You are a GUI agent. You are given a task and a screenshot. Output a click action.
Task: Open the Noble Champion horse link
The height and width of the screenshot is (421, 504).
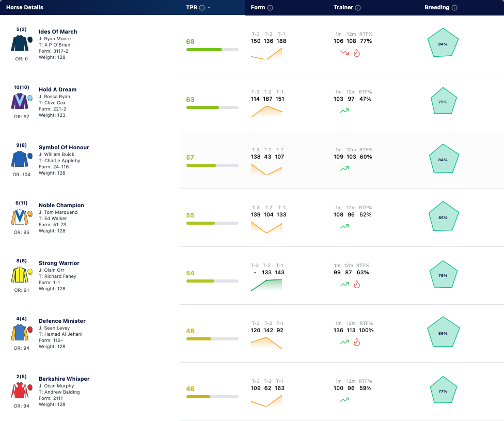click(61, 205)
